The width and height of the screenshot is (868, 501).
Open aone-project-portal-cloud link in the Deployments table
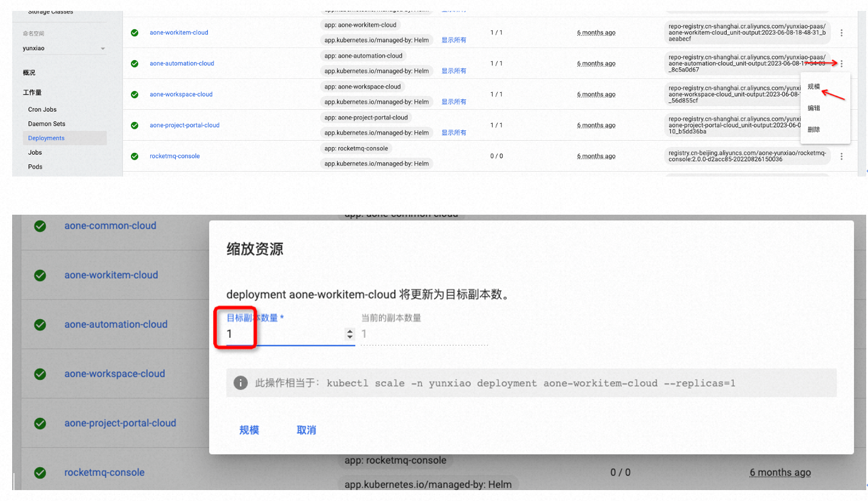185,126
